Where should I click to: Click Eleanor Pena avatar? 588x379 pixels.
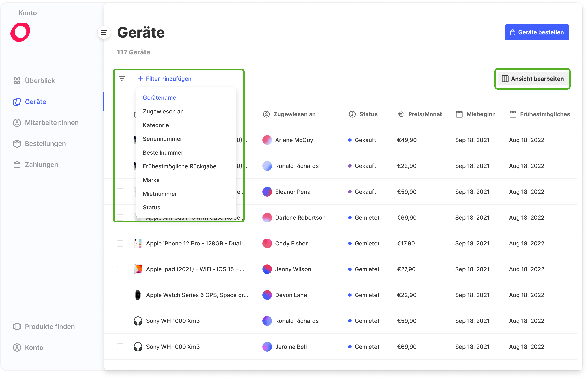267,192
